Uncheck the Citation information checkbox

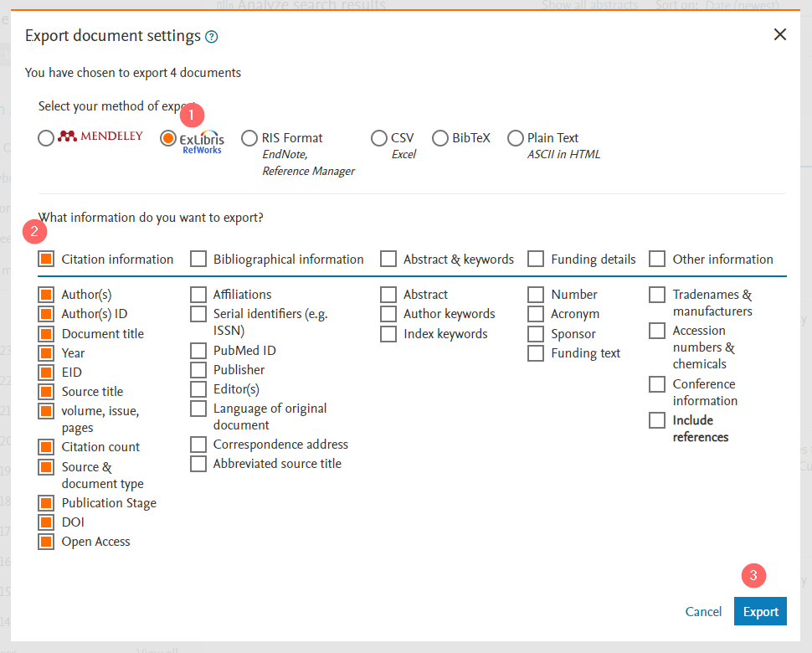46,260
